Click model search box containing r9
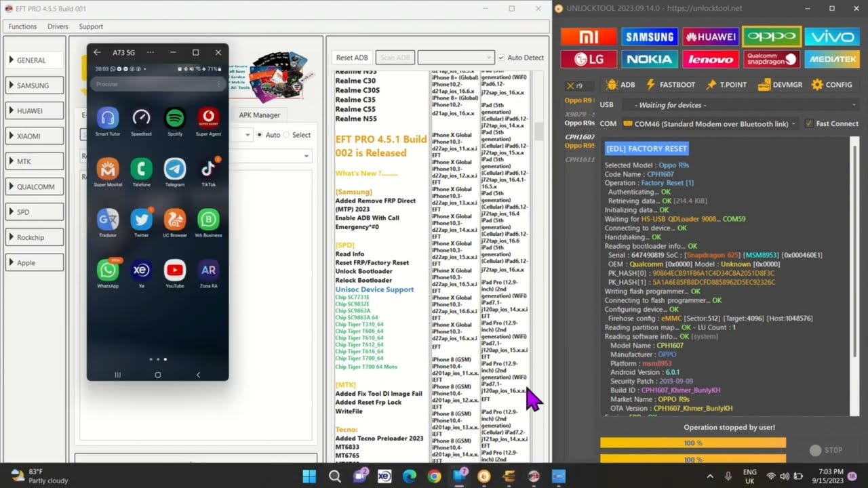868x488 pixels. (578, 85)
